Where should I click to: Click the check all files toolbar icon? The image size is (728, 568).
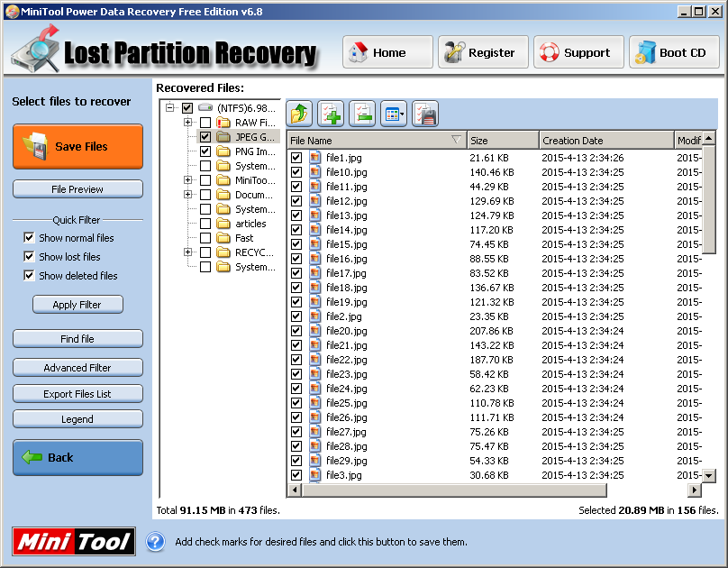(331, 114)
